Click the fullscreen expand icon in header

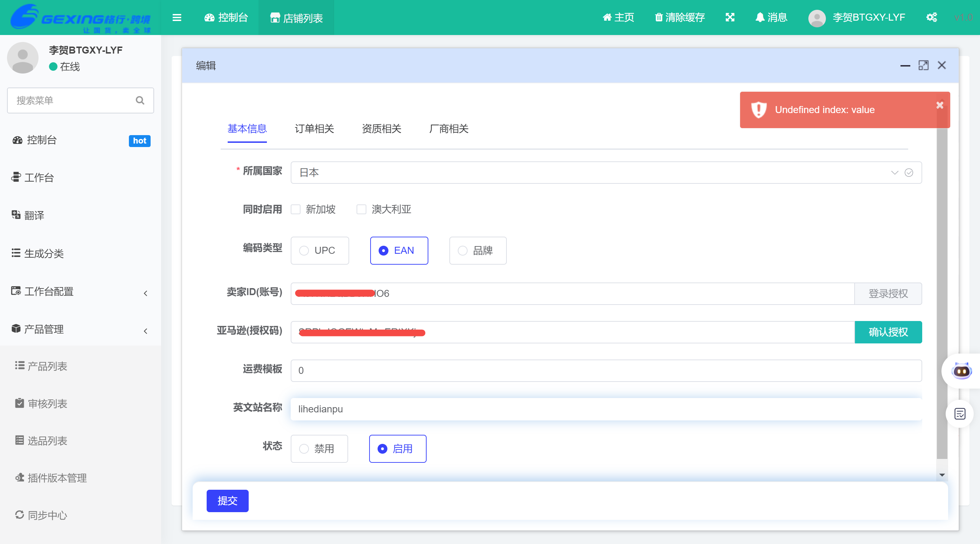click(730, 18)
